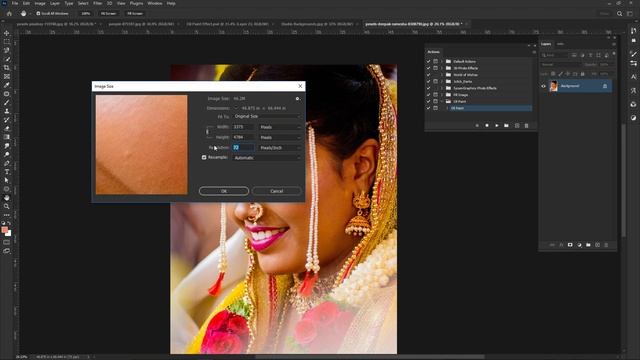Create a new group in Layers panel

pyautogui.click(x=588, y=245)
